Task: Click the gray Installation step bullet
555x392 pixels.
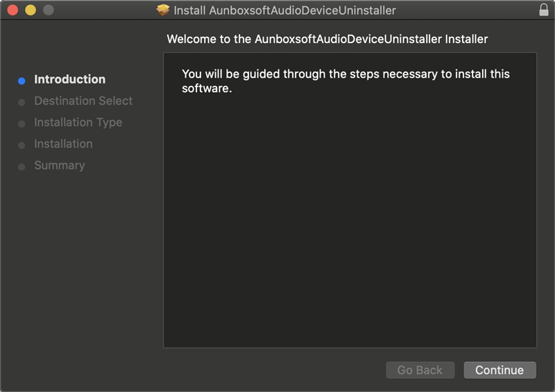Action: click(22, 146)
